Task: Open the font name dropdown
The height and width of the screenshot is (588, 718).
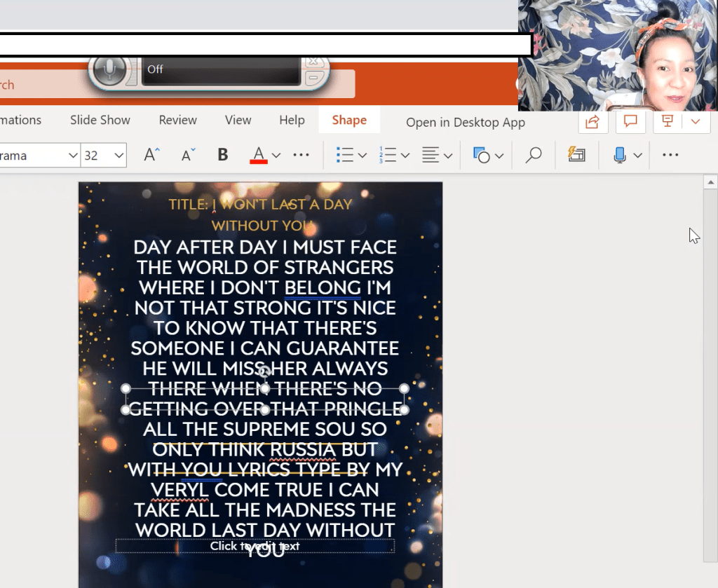Action: 73,155
